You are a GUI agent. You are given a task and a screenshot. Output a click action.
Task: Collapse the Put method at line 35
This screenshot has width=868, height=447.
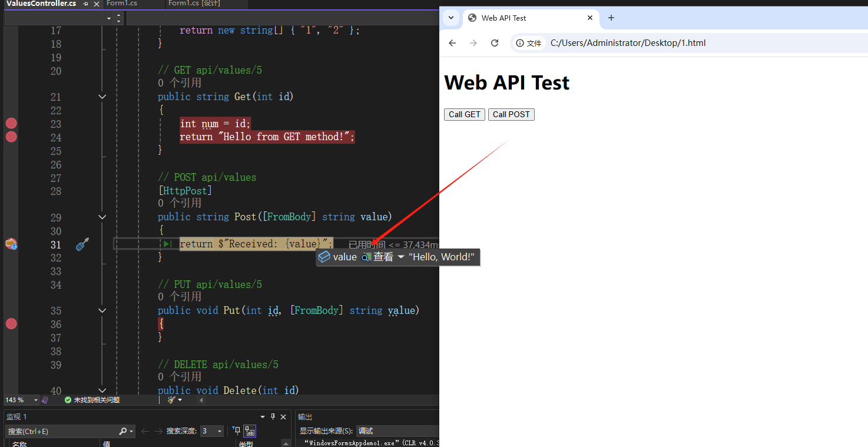(x=102, y=310)
